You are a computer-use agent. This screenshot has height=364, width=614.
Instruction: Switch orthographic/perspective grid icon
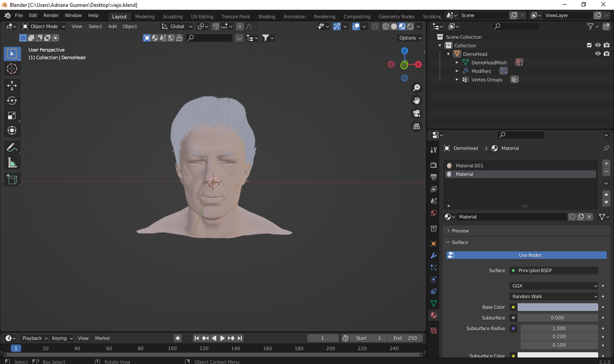click(x=416, y=126)
